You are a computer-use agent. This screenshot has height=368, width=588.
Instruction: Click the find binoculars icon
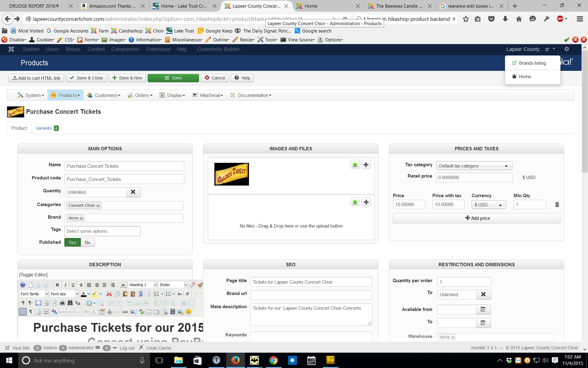[x=70, y=303]
